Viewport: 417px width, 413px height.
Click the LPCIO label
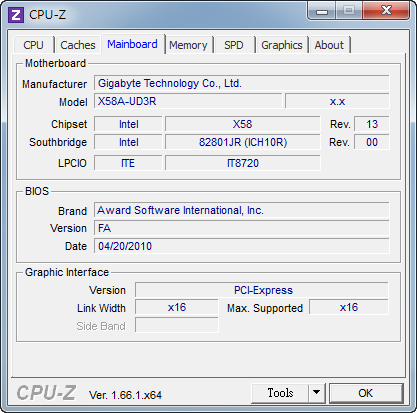pyautogui.click(x=72, y=163)
